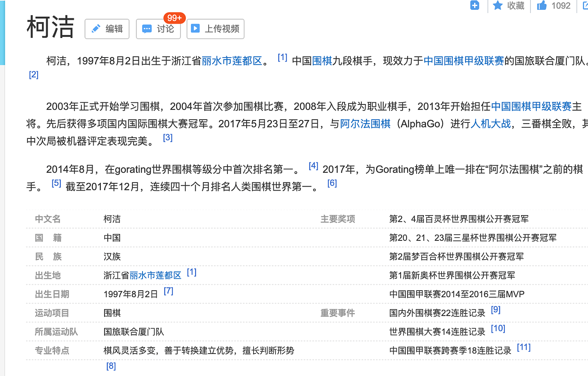
Task: Open the 中国围棋甲级联赛 link in first paragraph
Action: click(x=464, y=61)
